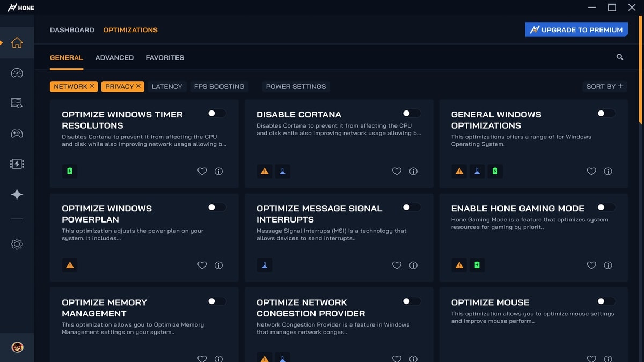Click the user avatar at bottom left
Image resolution: width=644 pixels, height=362 pixels.
(17, 348)
